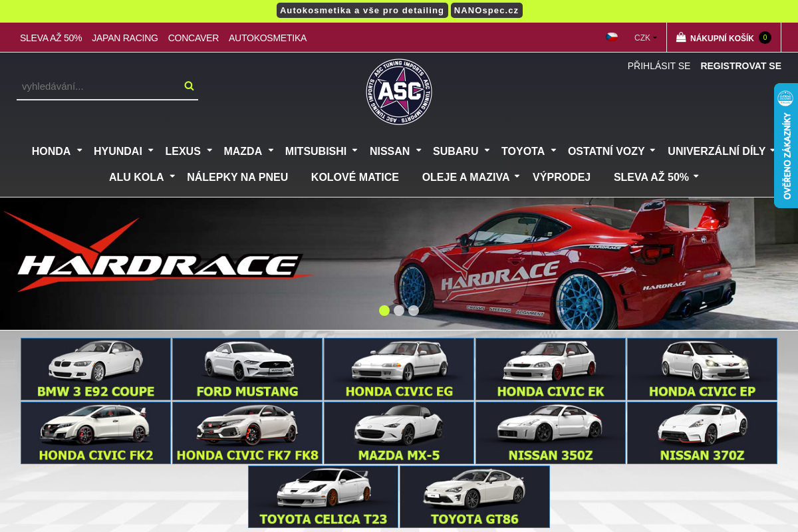Image resolution: width=798 pixels, height=532 pixels.
Task: Open the Výprodej category
Action: (561, 177)
